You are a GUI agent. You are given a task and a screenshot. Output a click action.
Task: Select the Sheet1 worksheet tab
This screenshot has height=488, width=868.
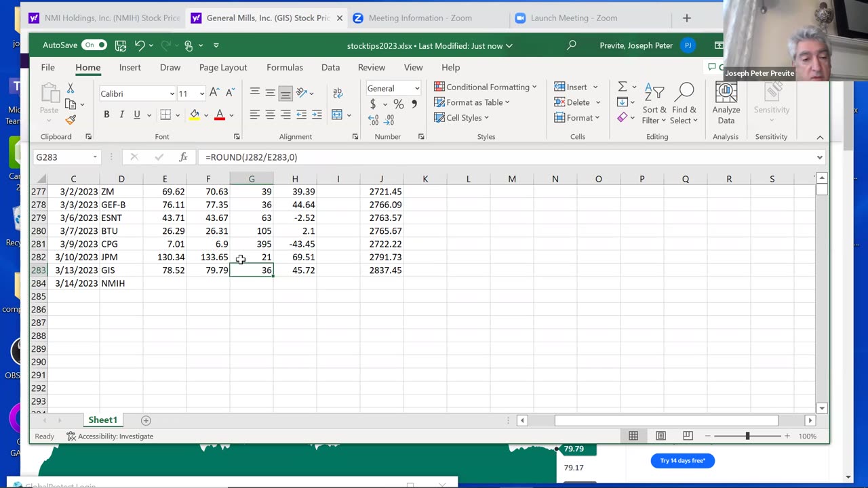click(x=103, y=420)
